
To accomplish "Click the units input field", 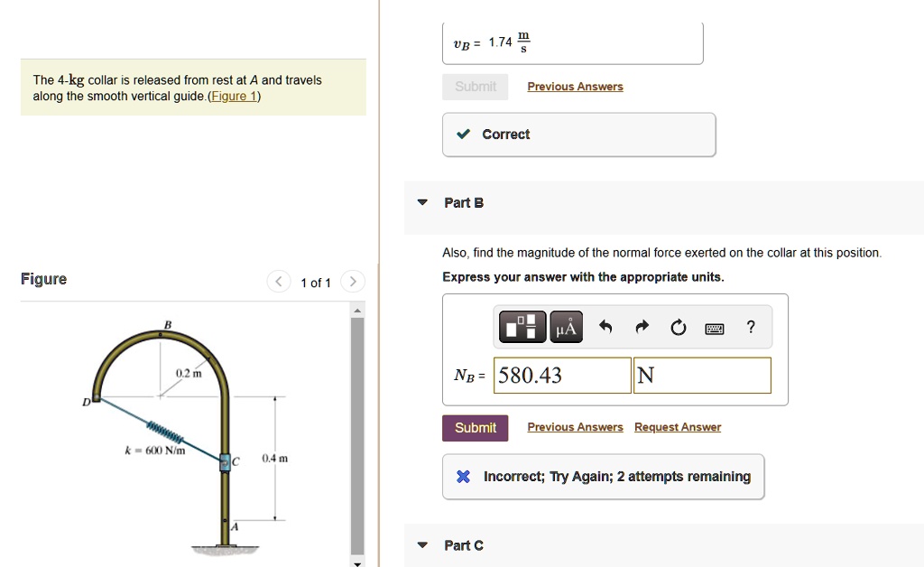I will [703, 376].
